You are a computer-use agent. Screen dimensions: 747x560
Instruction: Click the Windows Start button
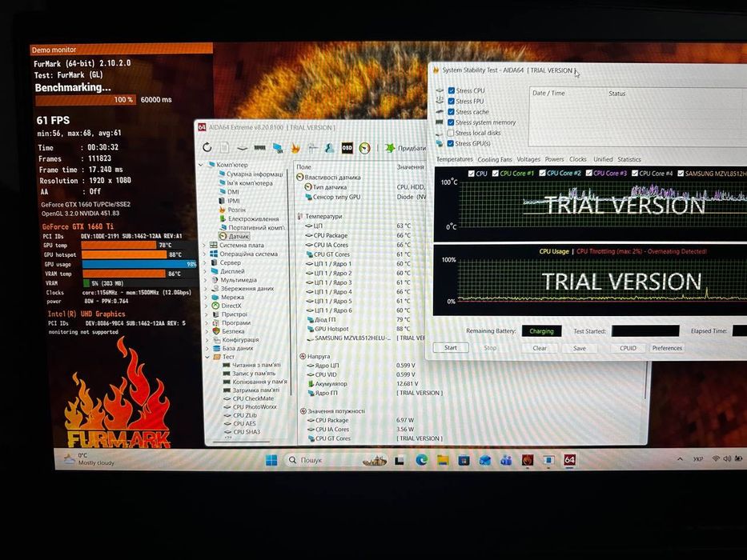(271, 461)
